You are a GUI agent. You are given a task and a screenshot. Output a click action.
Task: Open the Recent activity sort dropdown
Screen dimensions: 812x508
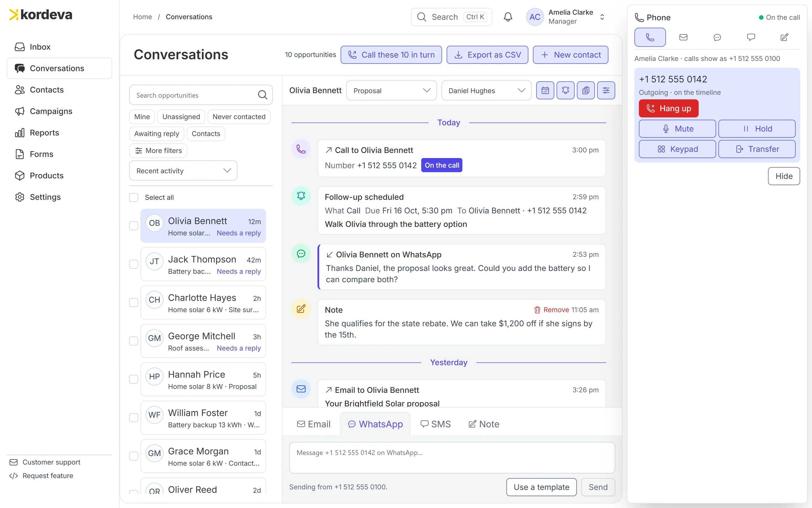click(183, 171)
